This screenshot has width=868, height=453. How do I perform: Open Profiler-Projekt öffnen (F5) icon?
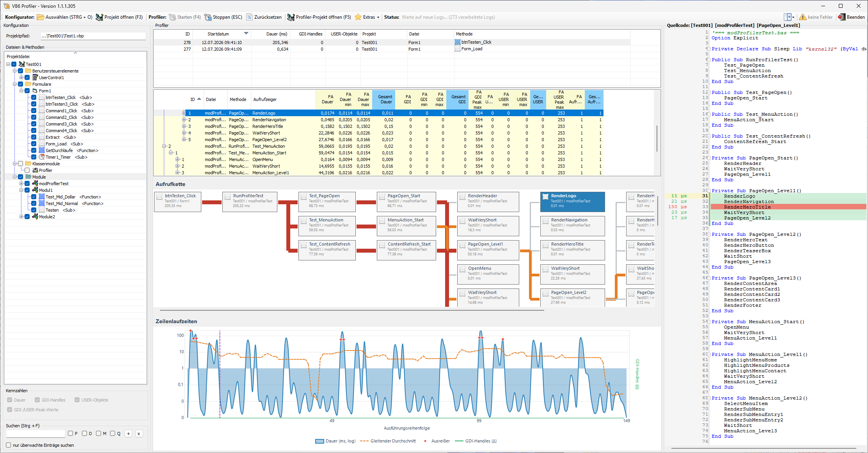291,17
